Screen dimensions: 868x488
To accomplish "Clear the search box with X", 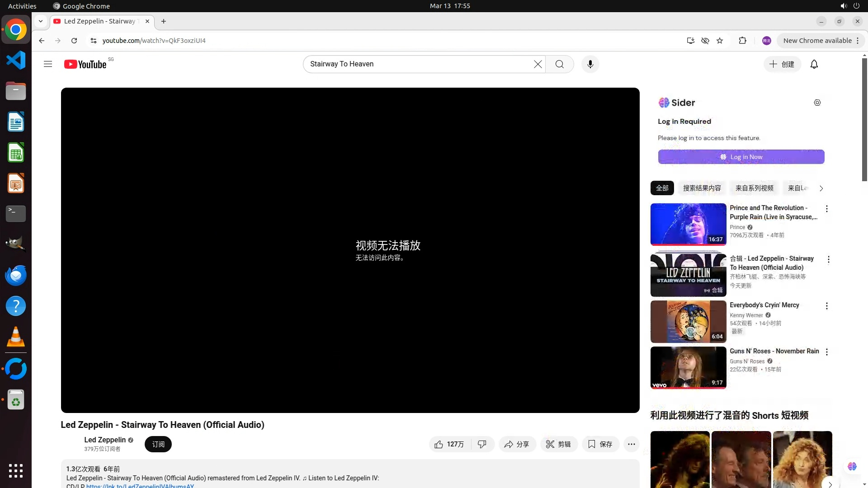I will 538,64.
